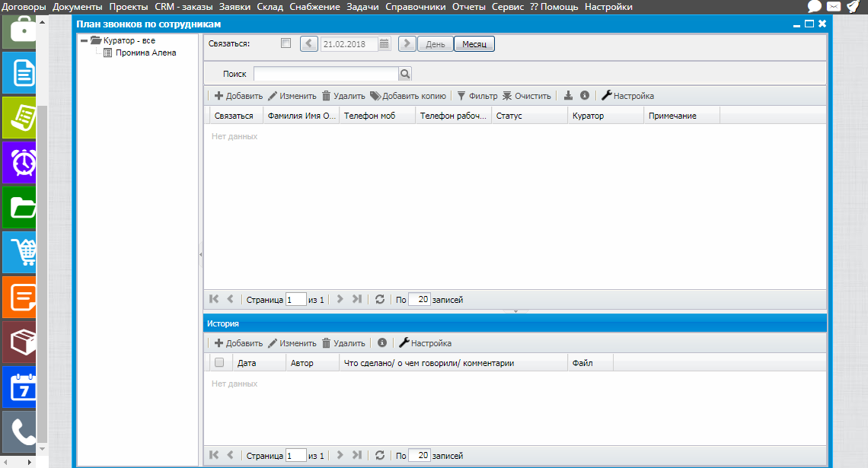Click Изменить in call plan toolbar

(x=292, y=96)
